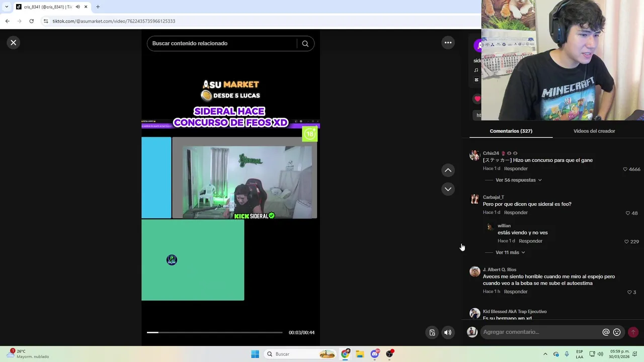
Task: Switch to 'Videos del creador' tab
Action: tap(594, 131)
